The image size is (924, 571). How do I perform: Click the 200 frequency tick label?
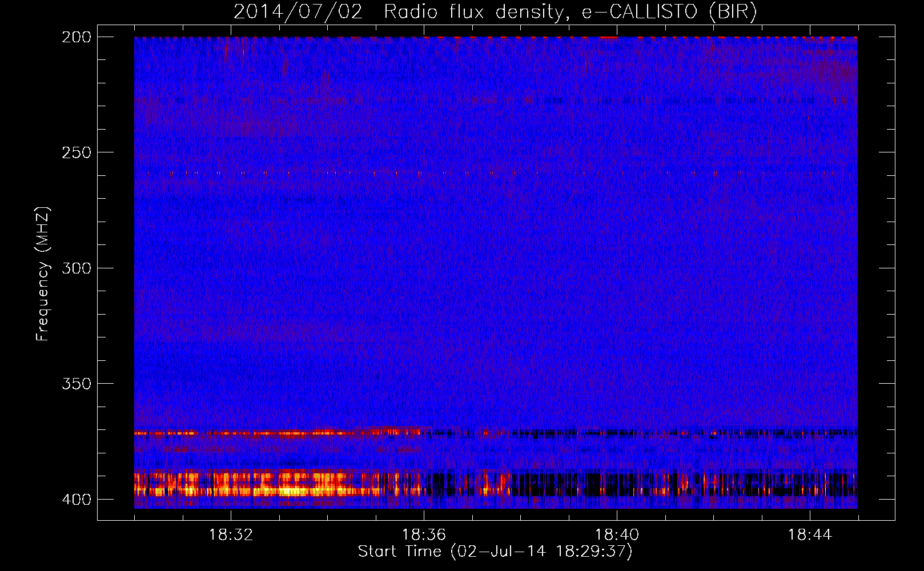pyautogui.click(x=76, y=37)
